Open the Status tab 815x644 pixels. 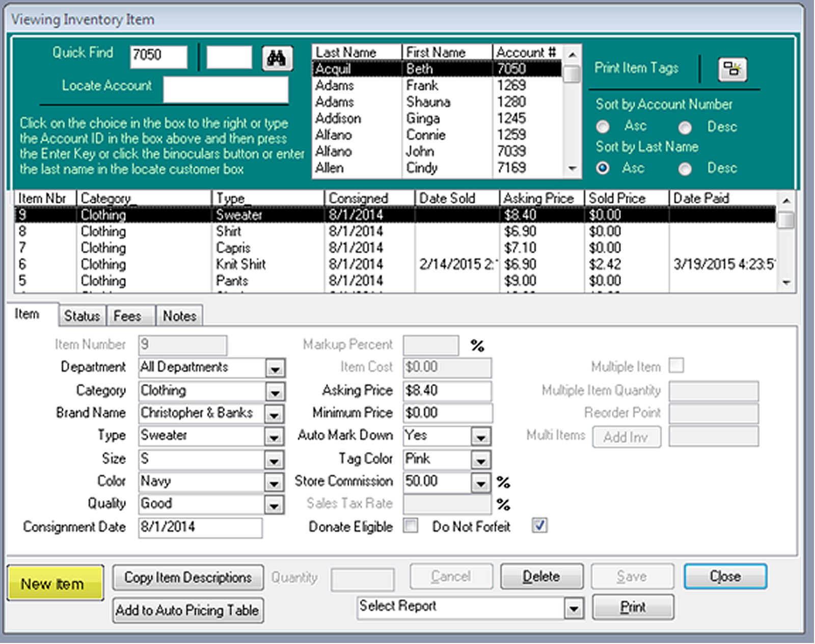click(81, 316)
